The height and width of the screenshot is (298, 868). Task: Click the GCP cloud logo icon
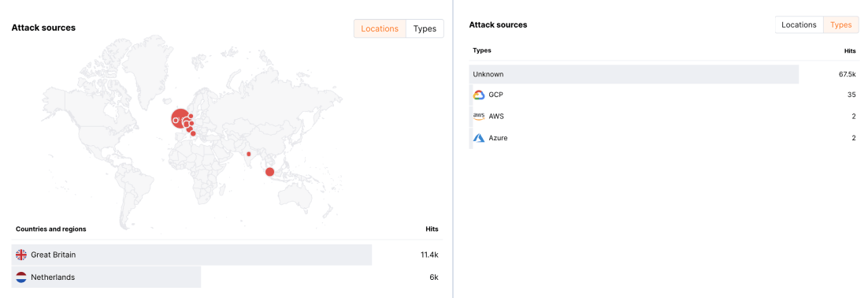pyautogui.click(x=479, y=95)
